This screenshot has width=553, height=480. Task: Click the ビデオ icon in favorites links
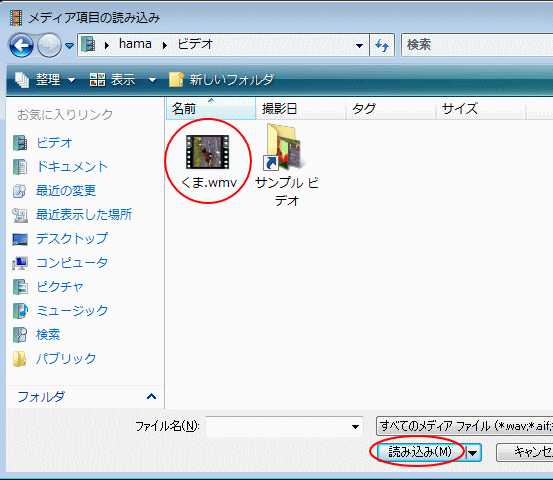pyautogui.click(x=20, y=143)
